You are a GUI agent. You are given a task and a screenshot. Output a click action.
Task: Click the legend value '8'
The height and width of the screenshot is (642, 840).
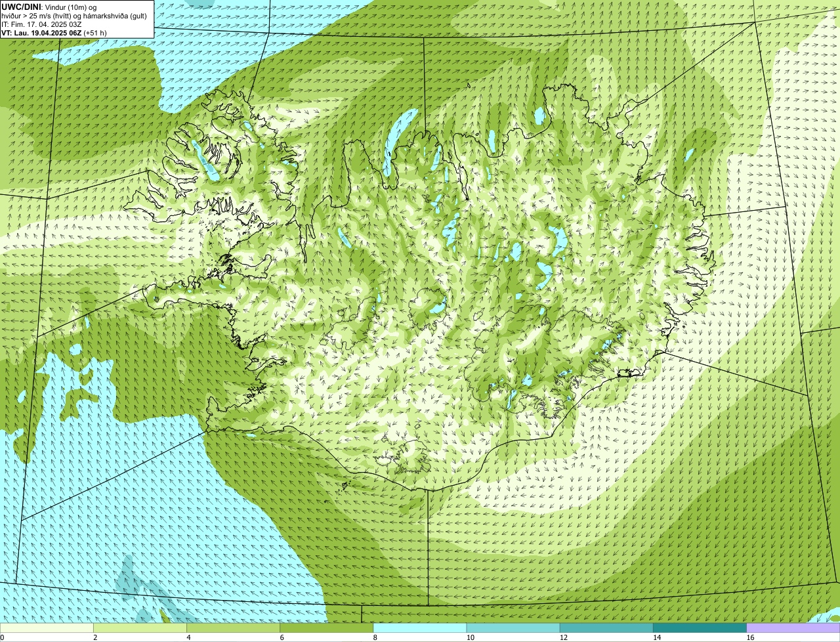point(375,637)
